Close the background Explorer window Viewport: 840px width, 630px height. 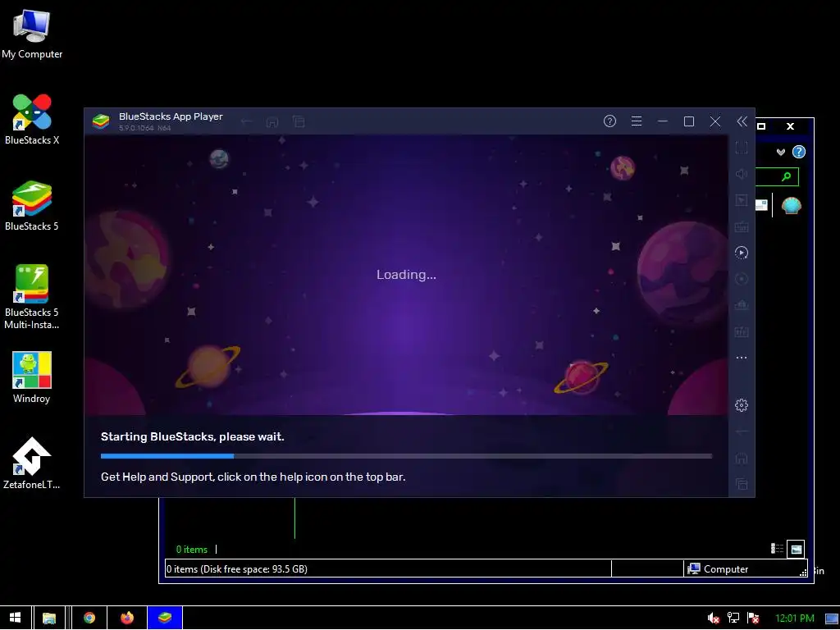pyautogui.click(x=790, y=126)
